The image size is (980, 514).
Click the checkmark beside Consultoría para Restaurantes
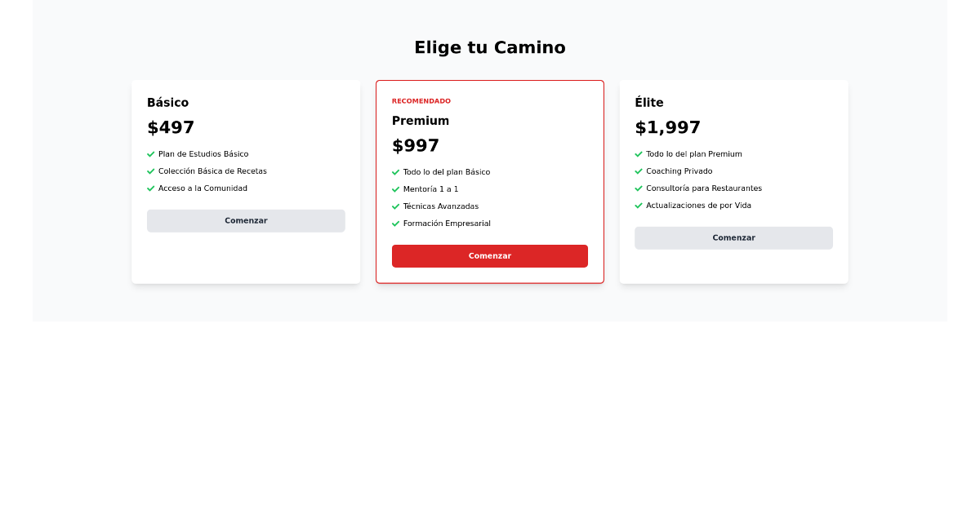(639, 188)
